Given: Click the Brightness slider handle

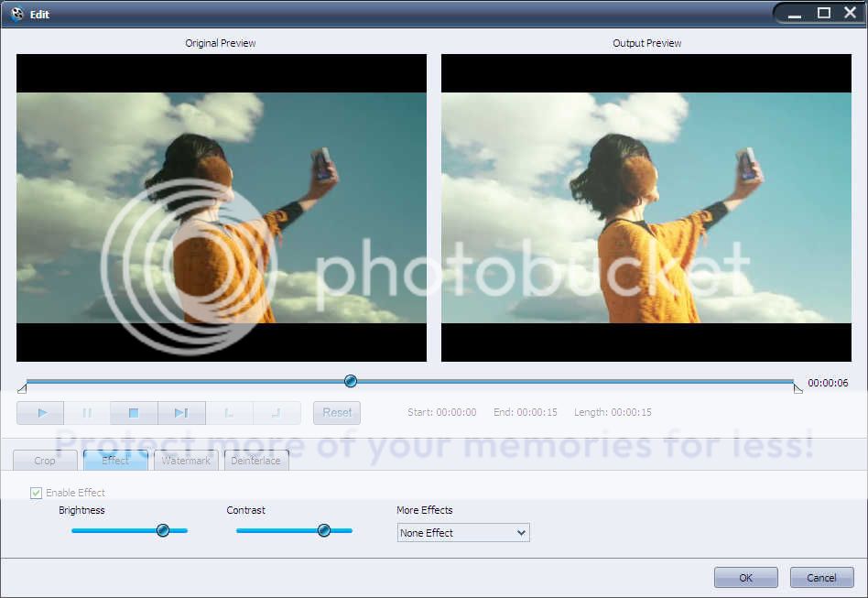Looking at the screenshot, I should tap(163, 530).
